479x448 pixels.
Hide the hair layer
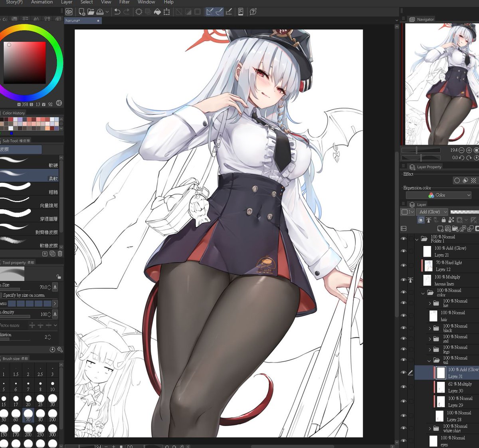pyautogui.click(x=403, y=315)
